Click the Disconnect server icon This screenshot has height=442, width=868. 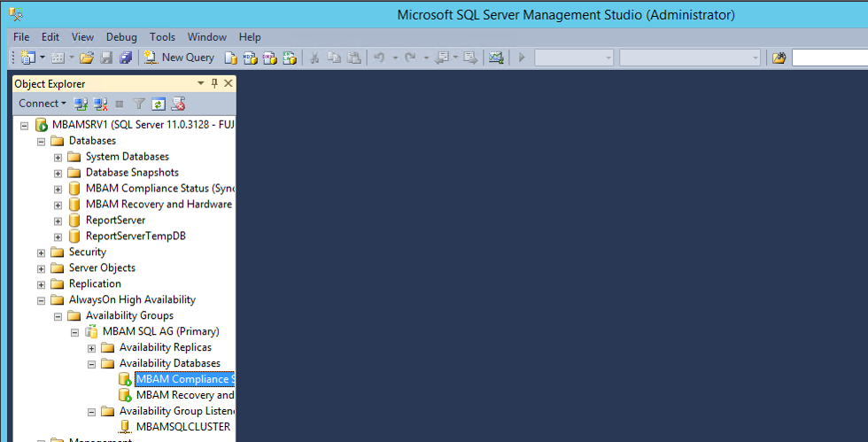coord(100,104)
